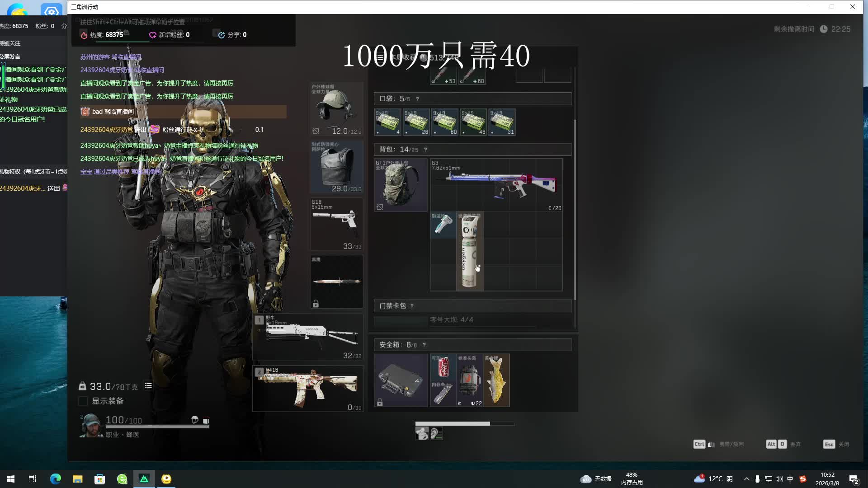Screen dimensions: 868x488
Task: Toggle the character icon below inventory
Action: coord(422,434)
